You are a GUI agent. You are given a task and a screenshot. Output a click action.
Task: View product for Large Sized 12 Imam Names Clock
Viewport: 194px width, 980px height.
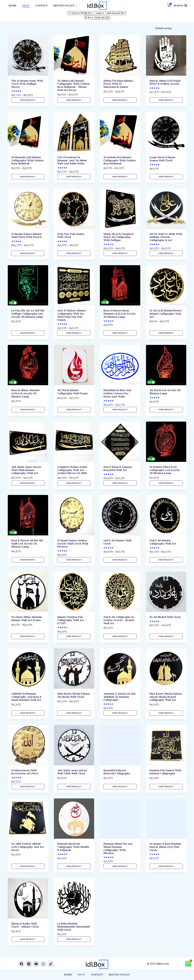(166, 177)
